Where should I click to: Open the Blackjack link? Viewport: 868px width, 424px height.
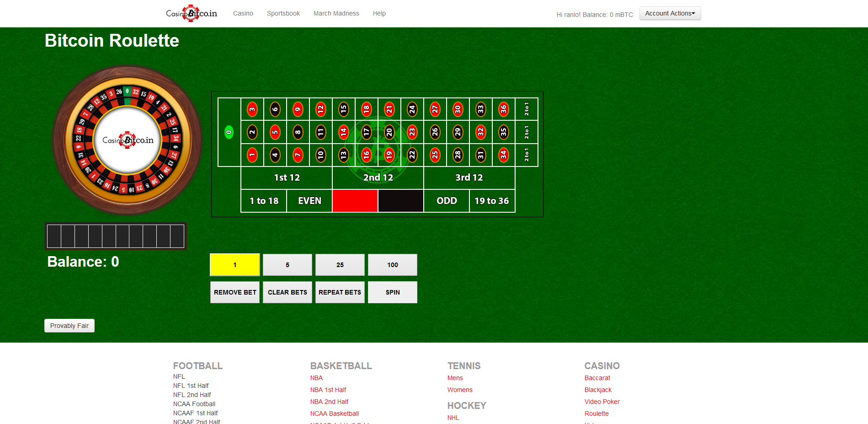598,390
